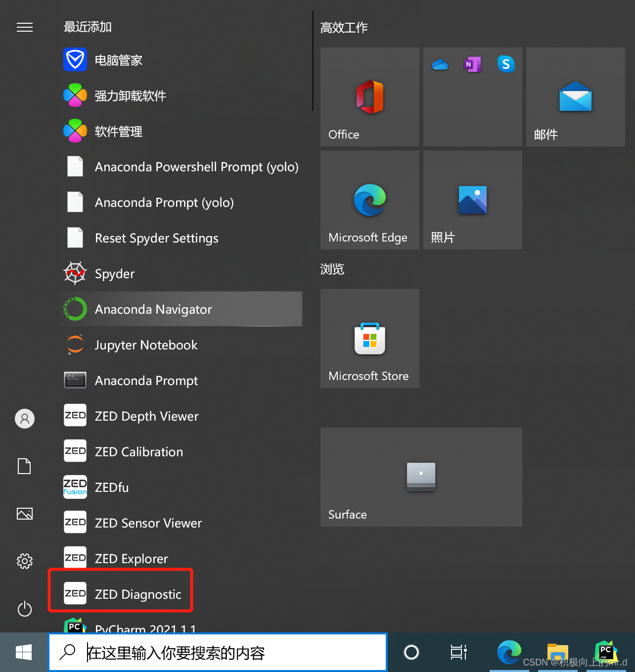The image size is (635, 672).
Task: Click the power button
Action: pyautogui.click(x=25, y=609)
